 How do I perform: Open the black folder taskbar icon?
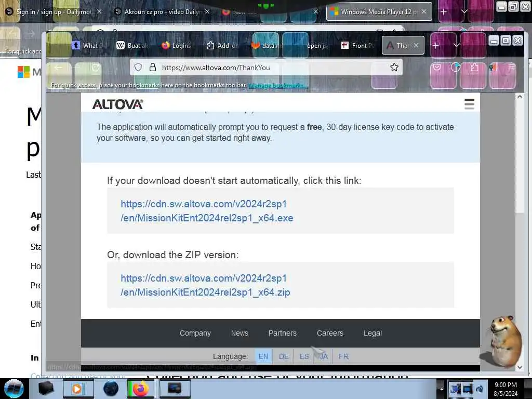(46, 389)
